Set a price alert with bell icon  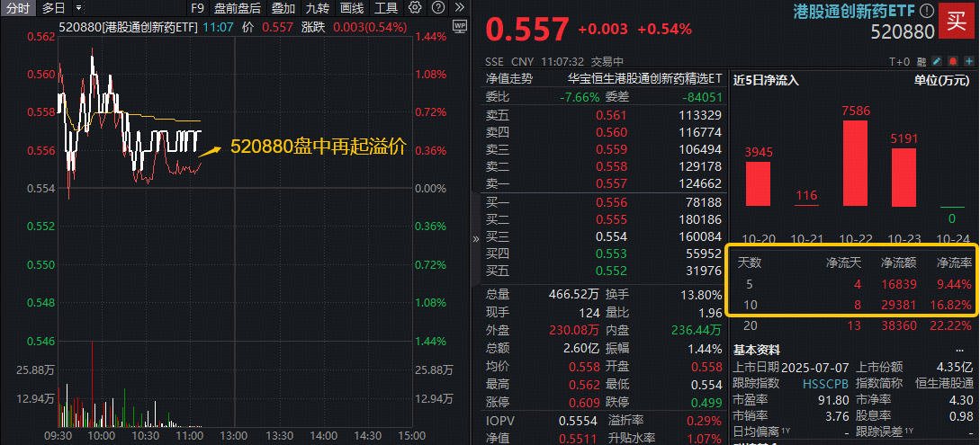click(x=952, y=61)
